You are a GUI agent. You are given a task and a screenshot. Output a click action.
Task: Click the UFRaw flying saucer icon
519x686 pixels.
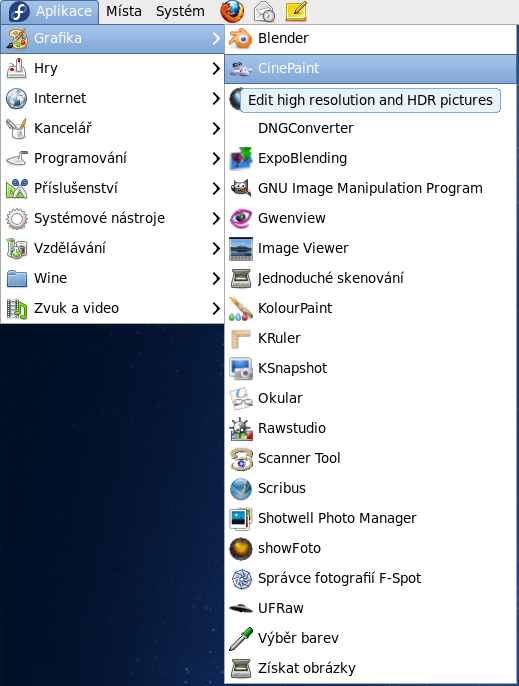click(240, 608)
